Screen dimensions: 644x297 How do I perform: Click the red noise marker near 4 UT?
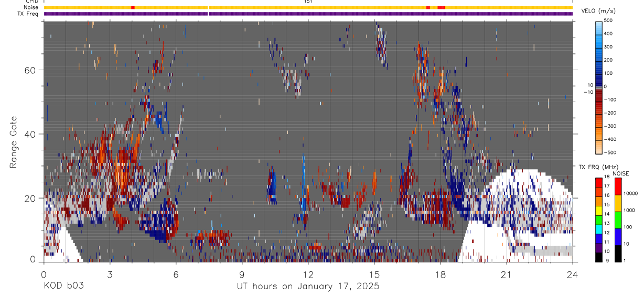point(133,7)
